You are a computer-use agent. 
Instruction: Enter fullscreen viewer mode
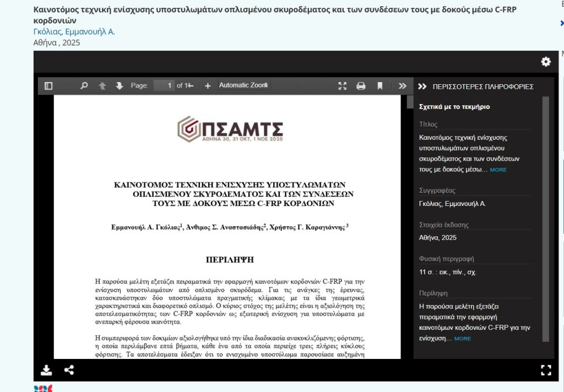click(546, 370)
